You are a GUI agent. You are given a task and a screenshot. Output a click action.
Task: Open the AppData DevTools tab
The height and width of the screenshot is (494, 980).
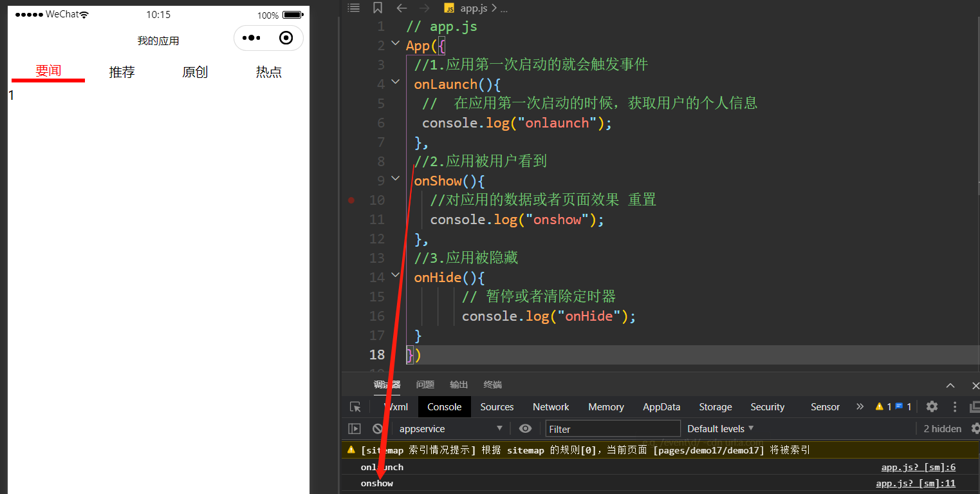coord(661,407)
